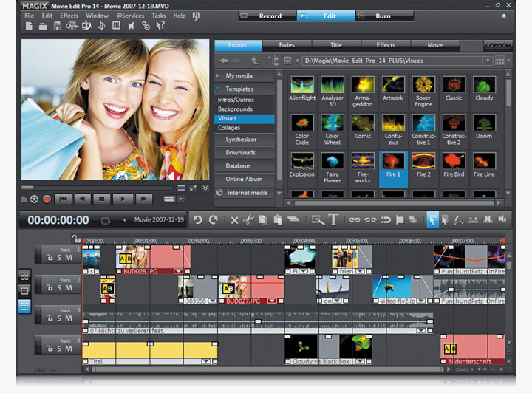Switch to storyboard mode view icon
The width and height of the screenshot is (532, 393).
click(24, 275)
